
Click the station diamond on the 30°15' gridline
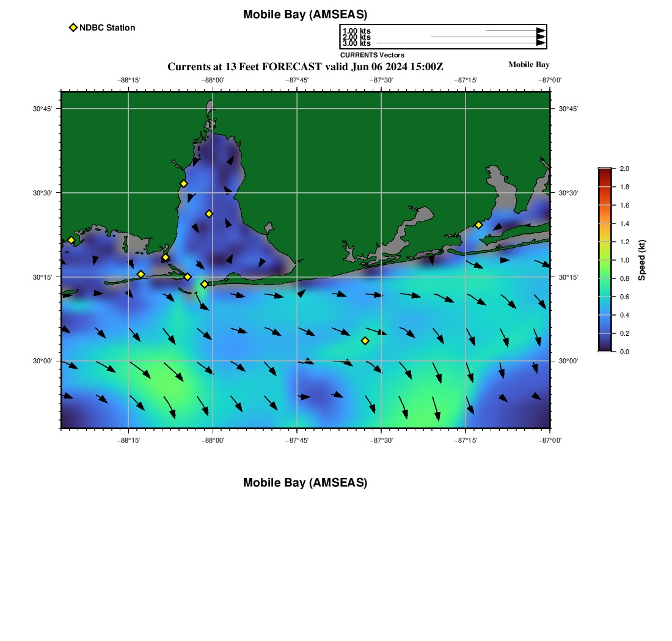click(188, 277)
